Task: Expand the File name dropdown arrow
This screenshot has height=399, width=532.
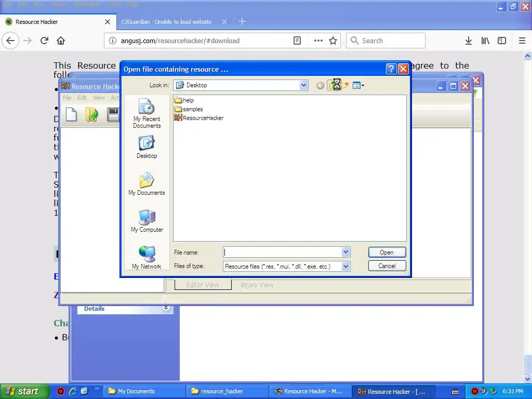Action: tap(345, 252)
